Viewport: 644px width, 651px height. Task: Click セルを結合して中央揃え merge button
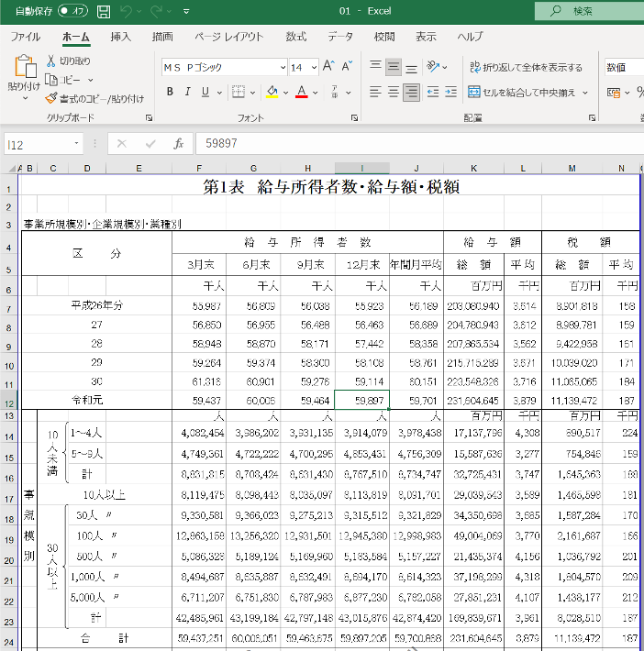click(523, 92)
